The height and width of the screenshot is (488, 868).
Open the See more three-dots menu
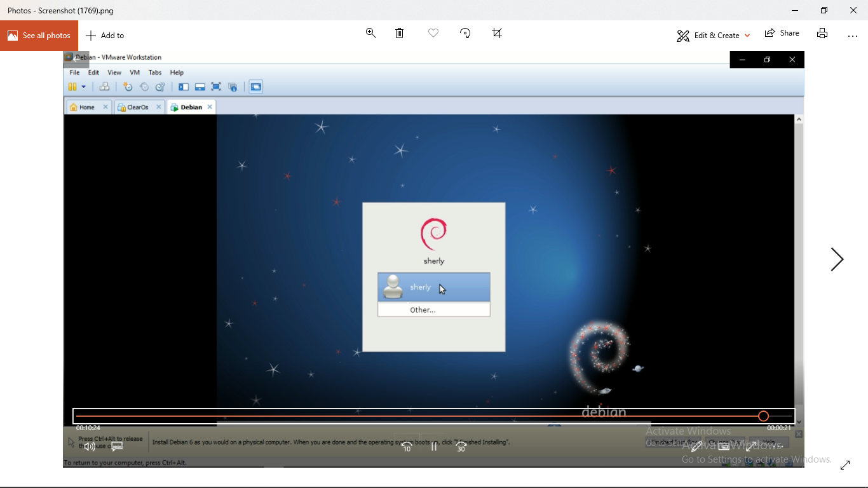click(853, 36)
